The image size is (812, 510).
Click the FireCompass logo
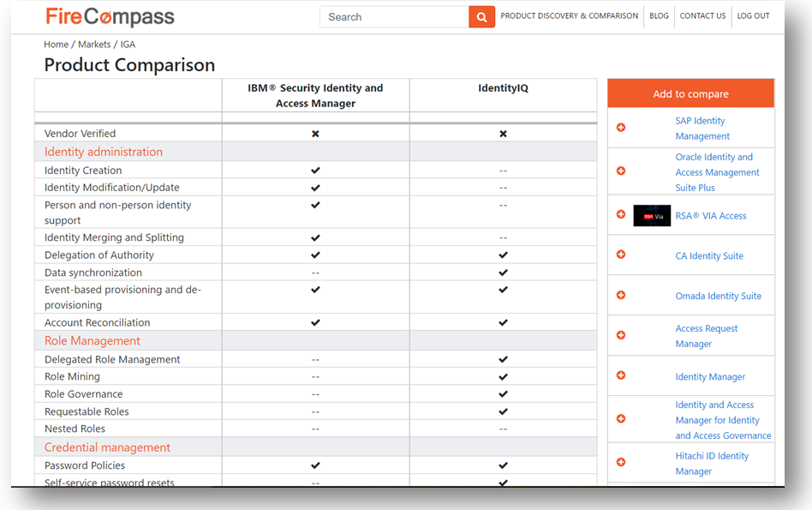110,17
